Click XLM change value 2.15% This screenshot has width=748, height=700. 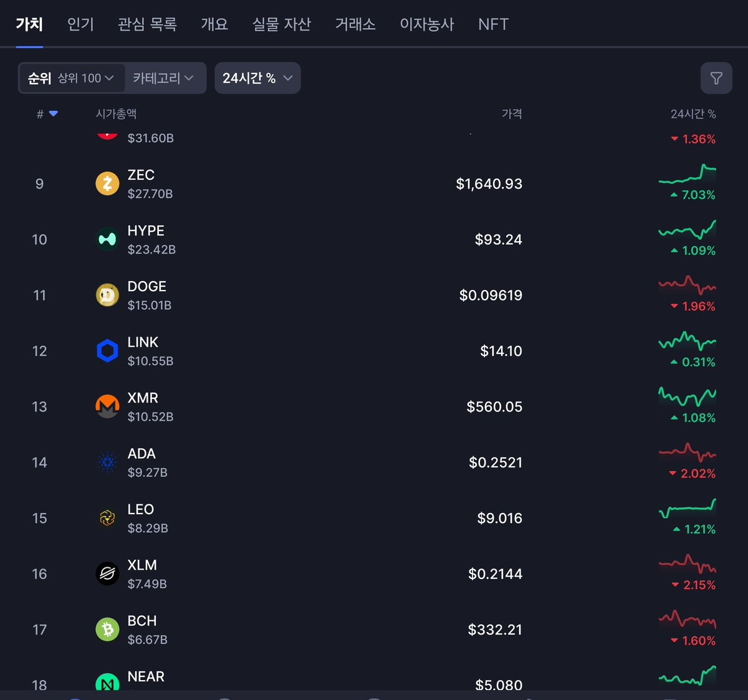click(x=699, y=585)
